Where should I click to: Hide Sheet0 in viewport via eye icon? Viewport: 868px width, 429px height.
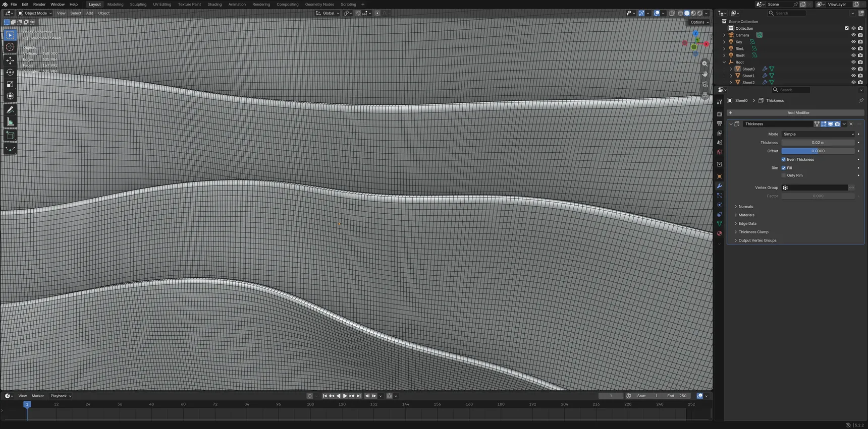[x=853, y=69]
